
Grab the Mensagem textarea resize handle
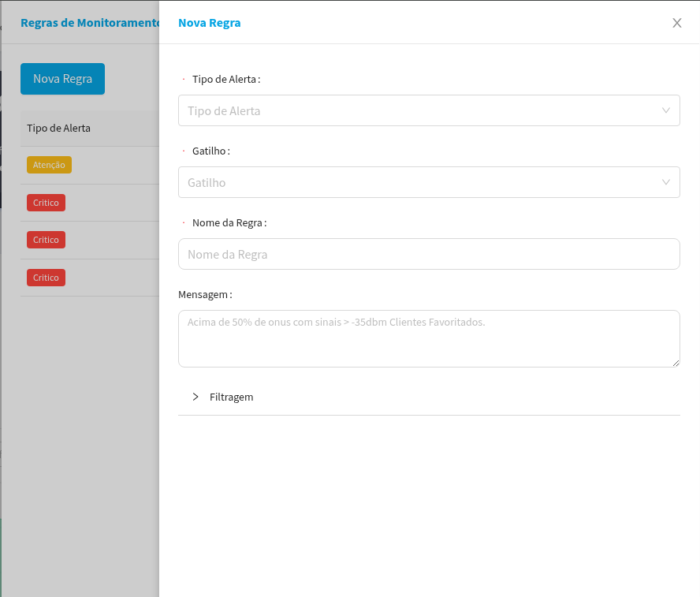tap(676, 363)
